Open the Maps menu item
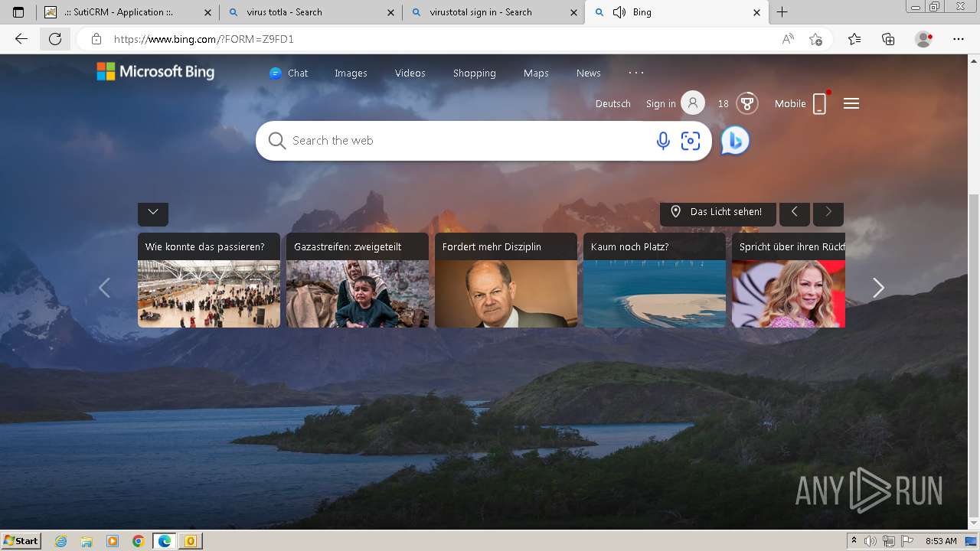 [536, 73]
